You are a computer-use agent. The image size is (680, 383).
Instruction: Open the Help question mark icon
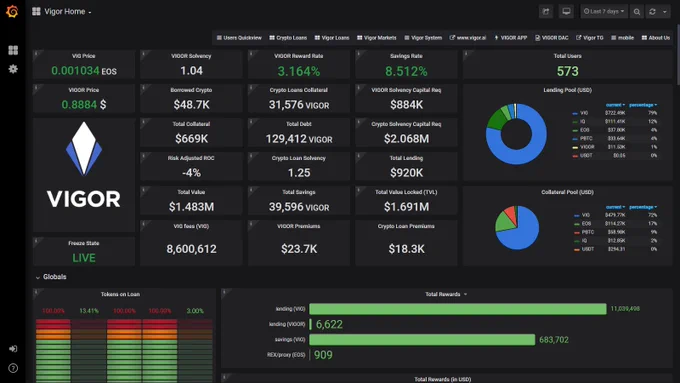click(x=13, y=368)
